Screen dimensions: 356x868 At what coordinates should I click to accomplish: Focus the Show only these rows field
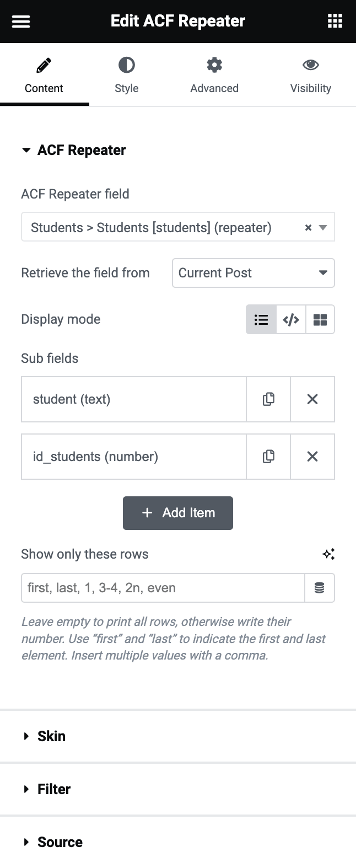[163, 588]
